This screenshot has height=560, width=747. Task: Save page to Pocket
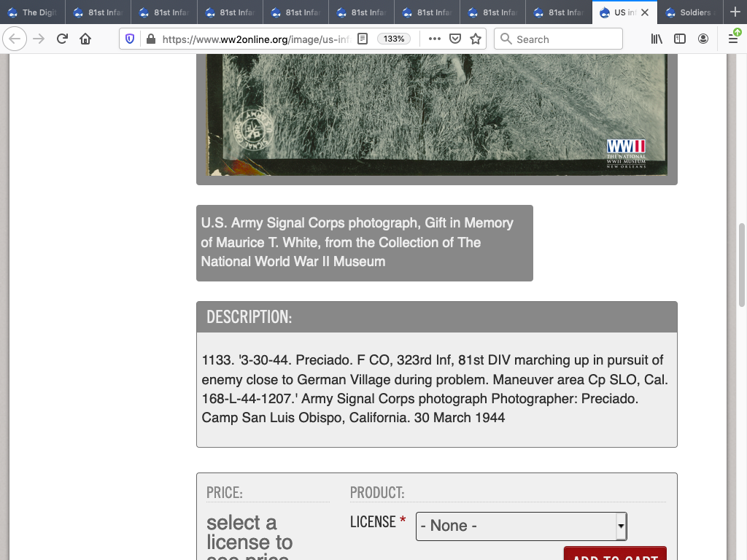pyautogui.click(x=455, y=39)
